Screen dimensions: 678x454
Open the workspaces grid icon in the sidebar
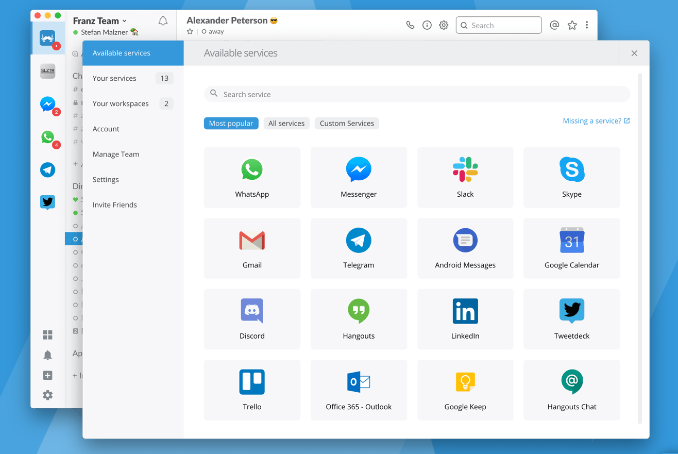pos(48,335)
